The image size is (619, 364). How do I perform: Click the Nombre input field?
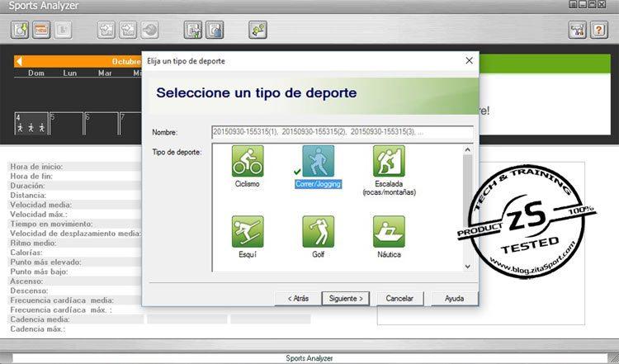click(343, 132)
